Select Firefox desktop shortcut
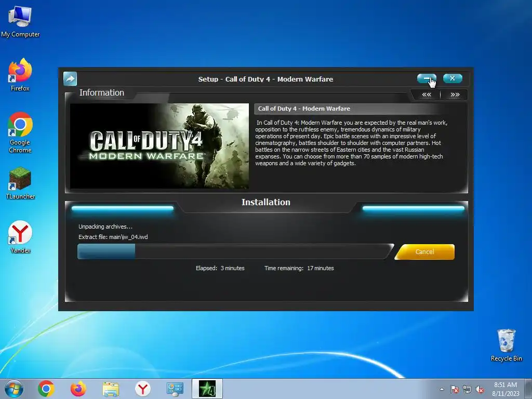This screenshot has width=532, height=399. 20,75
